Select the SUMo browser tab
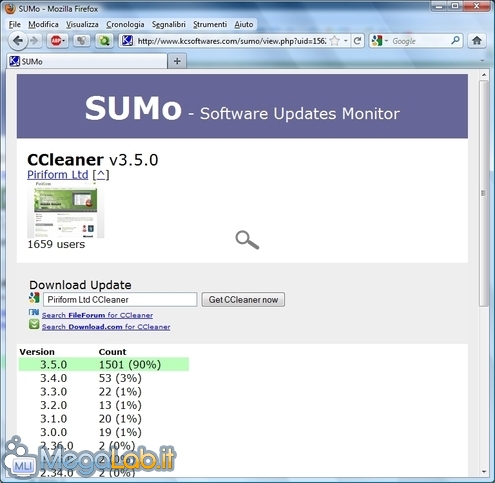 (87, 62)
